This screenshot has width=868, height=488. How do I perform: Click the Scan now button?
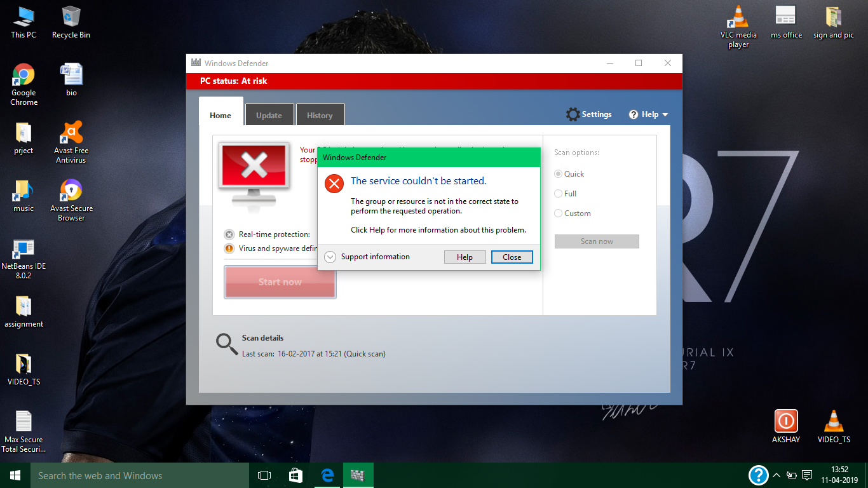tap(597, 241)
